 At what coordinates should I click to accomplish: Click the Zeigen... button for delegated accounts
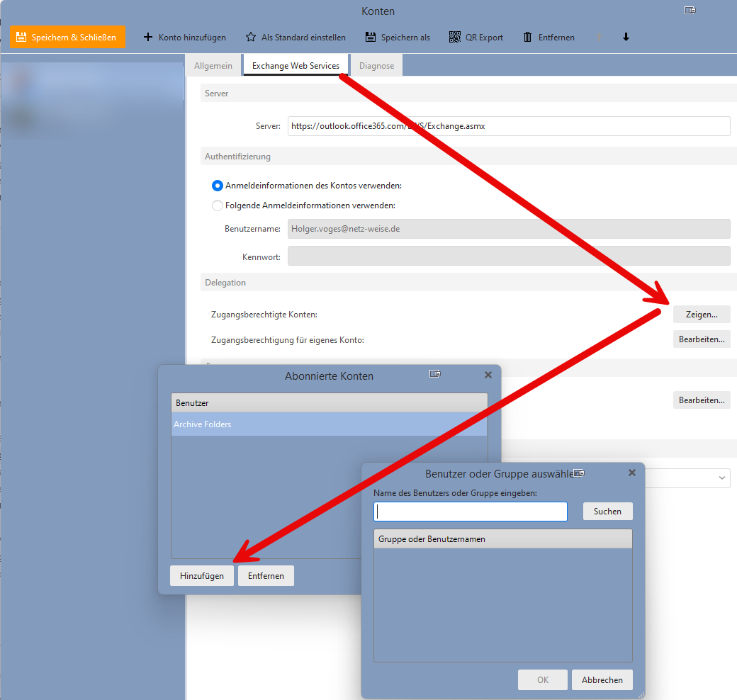(x=702, y=314)
